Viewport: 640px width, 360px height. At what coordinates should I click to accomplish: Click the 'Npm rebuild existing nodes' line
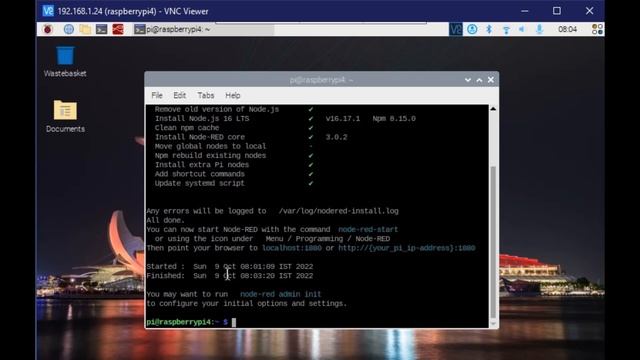coord(210,156)
